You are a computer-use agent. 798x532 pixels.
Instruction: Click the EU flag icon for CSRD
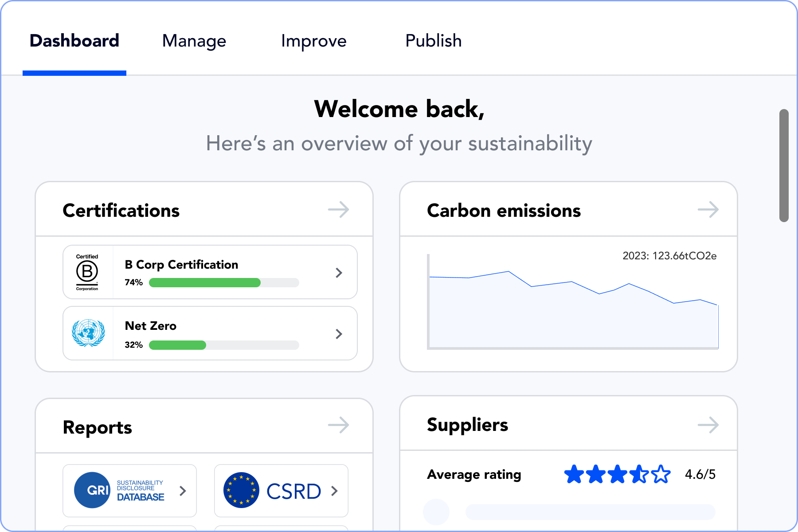tap(242, 491)
